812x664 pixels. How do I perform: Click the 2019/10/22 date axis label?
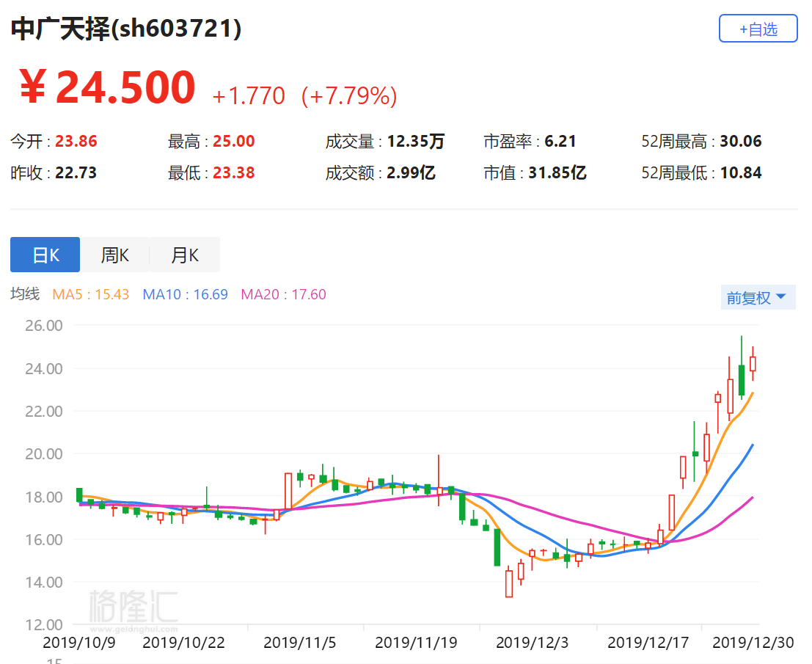point(184,642)
